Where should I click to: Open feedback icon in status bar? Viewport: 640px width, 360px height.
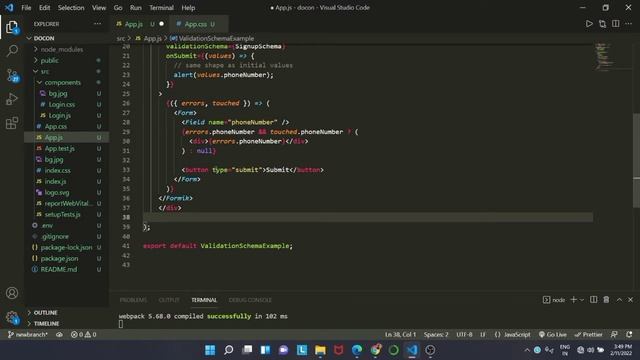[614, 335]
